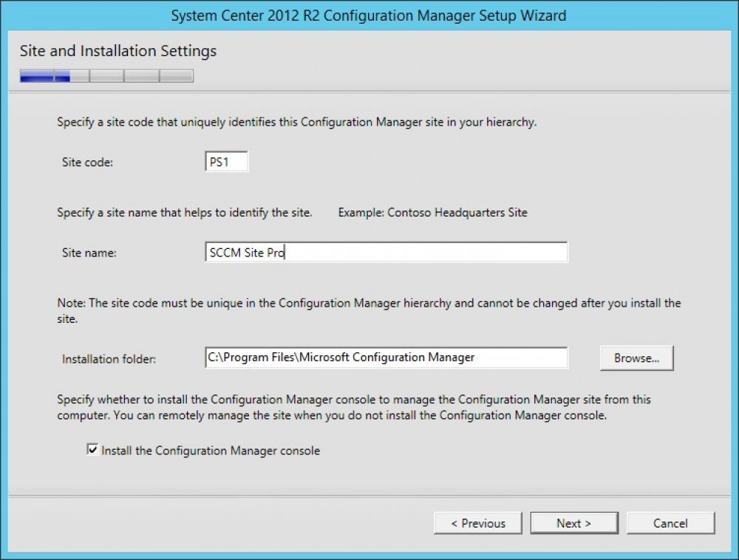Click 'Specify a site name that helps' text
The height and width of the screenshot is (560, 739).
[185, 213]
